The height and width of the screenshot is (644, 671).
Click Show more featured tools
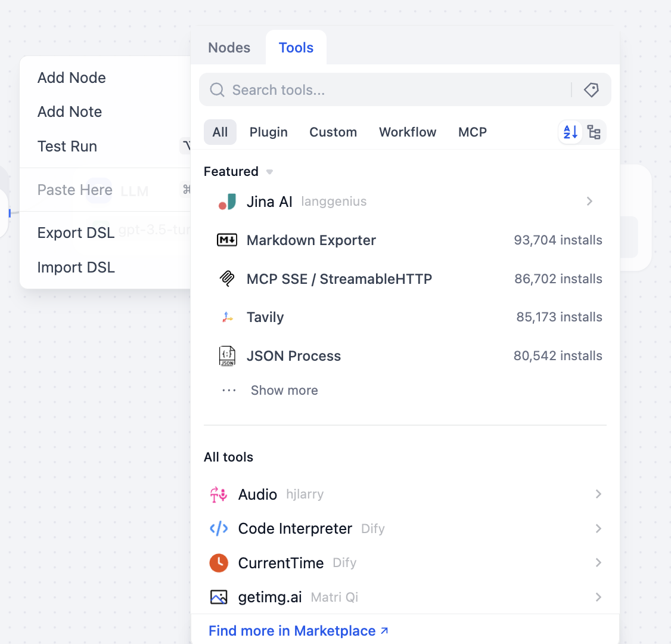[x=284, y=391]
